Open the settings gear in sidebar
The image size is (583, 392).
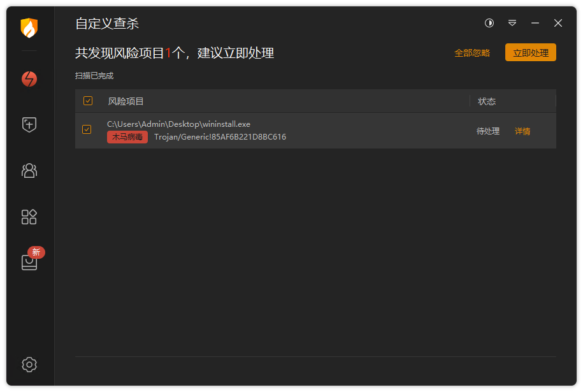[x=29, y=365]
